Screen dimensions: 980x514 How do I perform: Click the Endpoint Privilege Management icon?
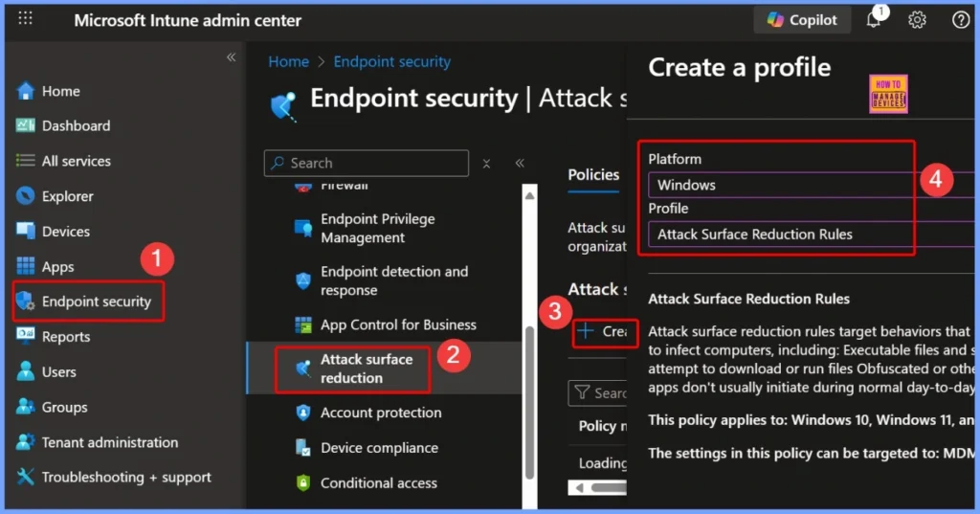coord(303,228)
